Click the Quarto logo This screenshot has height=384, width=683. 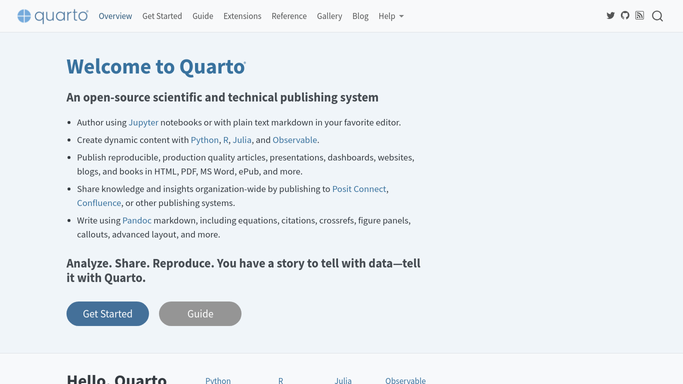tap(53, 16)
